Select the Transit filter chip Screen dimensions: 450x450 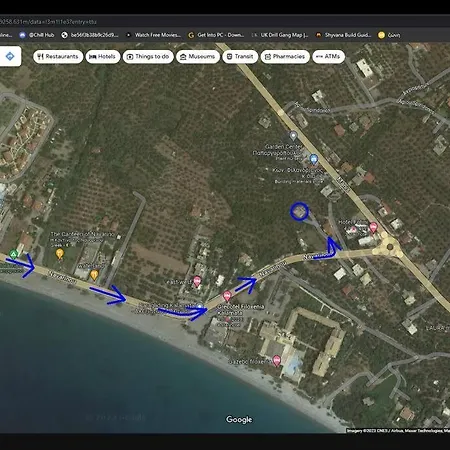click(x=240, y=57)
